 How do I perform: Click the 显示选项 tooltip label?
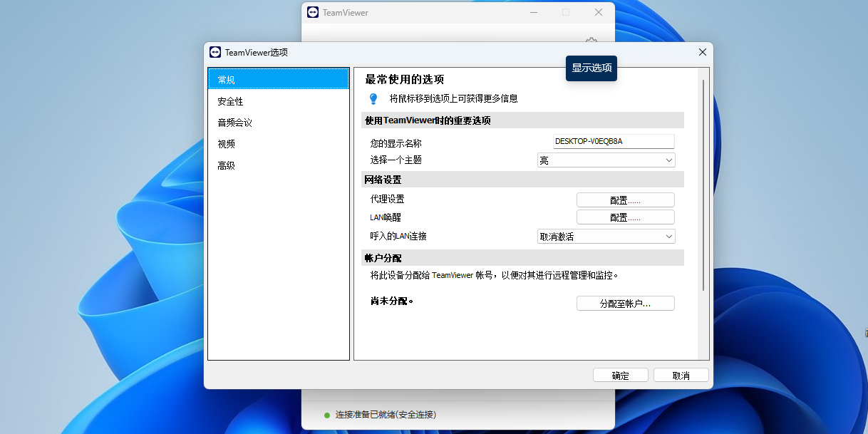click(x=591, y=68)
